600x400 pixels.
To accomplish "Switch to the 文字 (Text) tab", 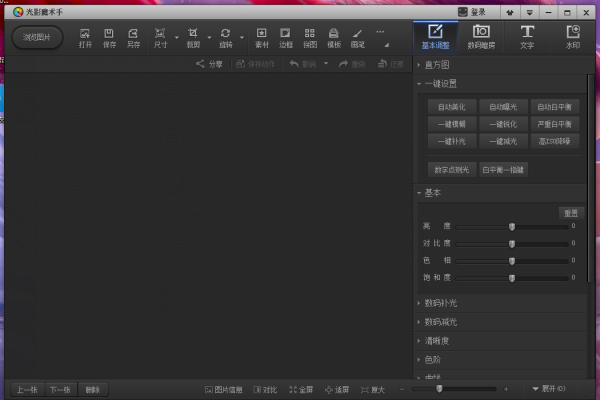I will click(x=527, y=36).
